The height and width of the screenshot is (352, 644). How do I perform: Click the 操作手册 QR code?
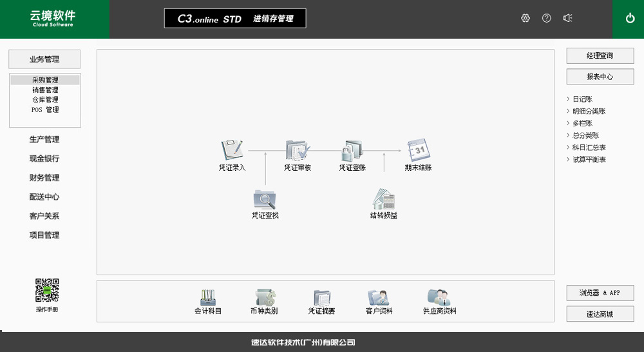click(x=46, y=290)
